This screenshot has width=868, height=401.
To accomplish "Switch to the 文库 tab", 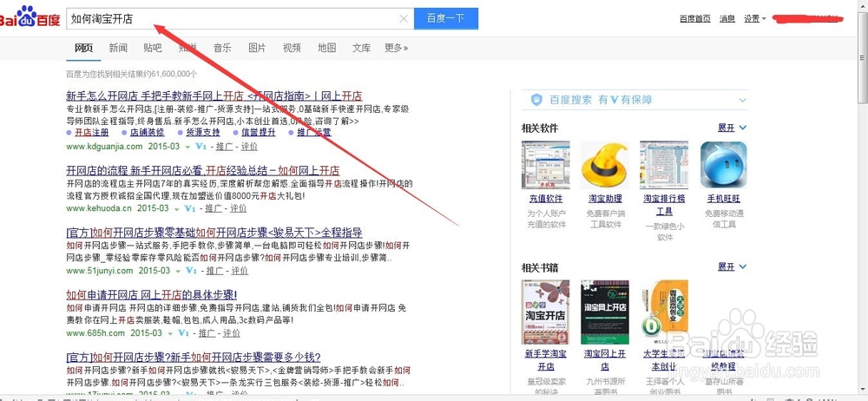I will (x=361, y=49).
